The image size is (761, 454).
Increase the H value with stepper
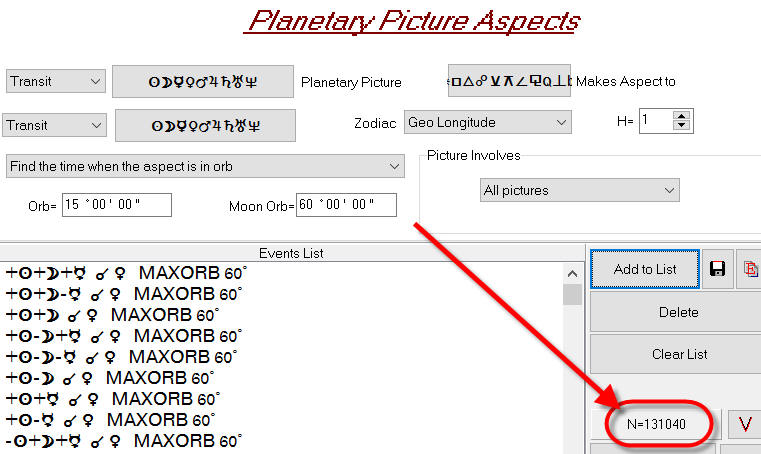[x=682, y=116]
